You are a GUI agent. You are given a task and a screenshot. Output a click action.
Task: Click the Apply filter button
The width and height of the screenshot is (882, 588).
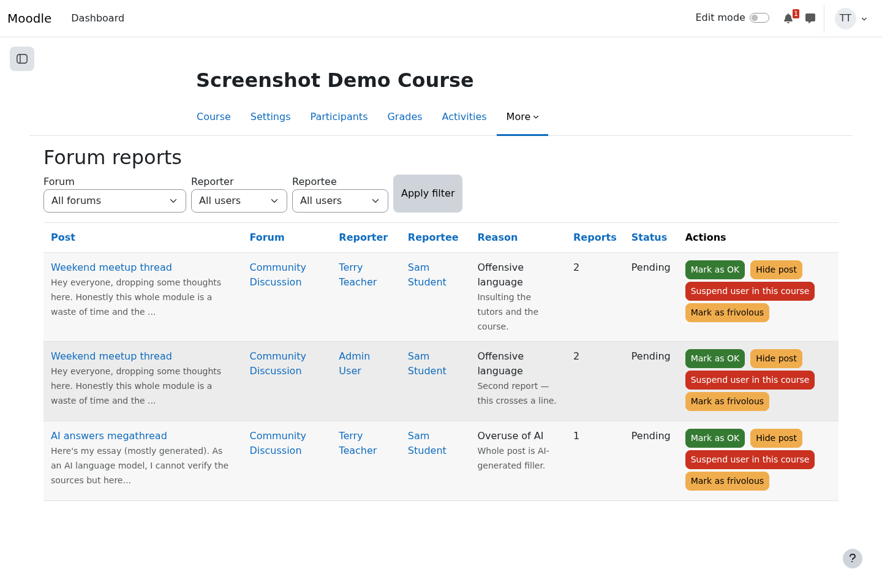[428, 194]
